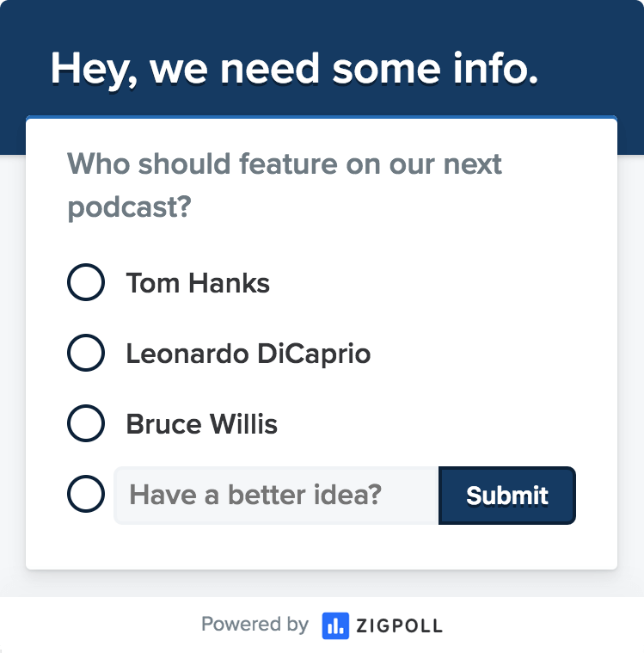This screenshot has height=653, width=644.
Task: Pick the Bruce Willis radio option
Action: [x=86, y=423]
